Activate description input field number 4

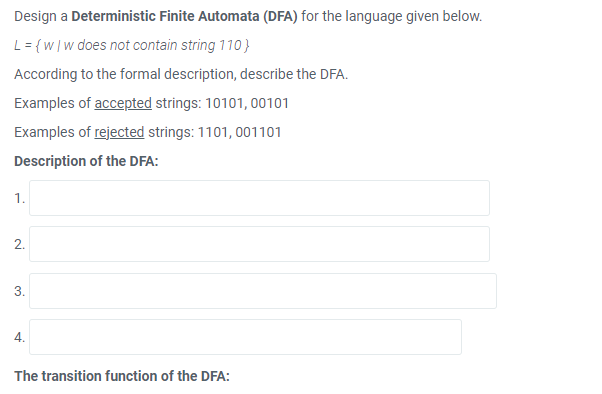click(245, 337)
